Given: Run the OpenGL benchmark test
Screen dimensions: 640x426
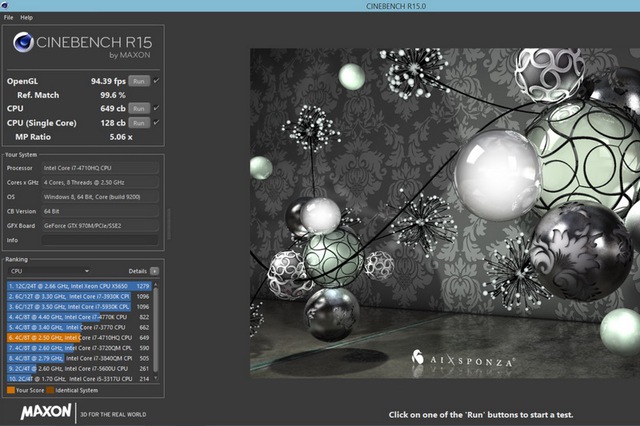Looking at the screenshot, I should pyautogui.click(x=139, y=81).
